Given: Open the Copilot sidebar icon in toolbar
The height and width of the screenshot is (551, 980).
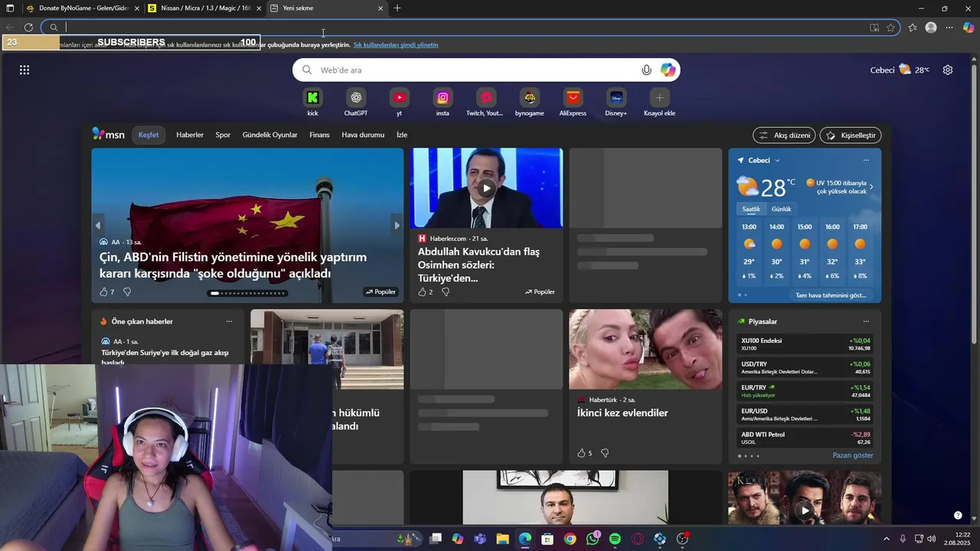Looking at the screenshot, I should tap(969, 28).
